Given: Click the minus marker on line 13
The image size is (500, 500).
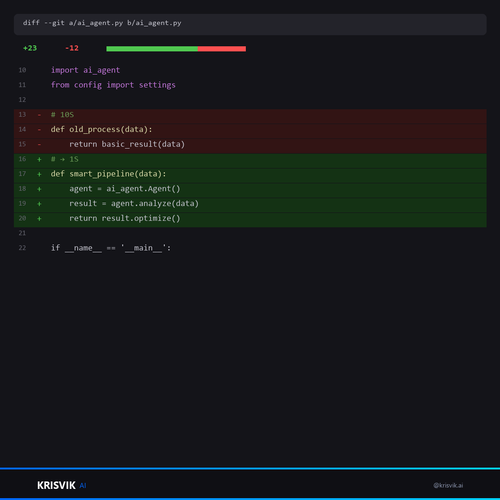Looking at the screenshot, I should [39, 115].
